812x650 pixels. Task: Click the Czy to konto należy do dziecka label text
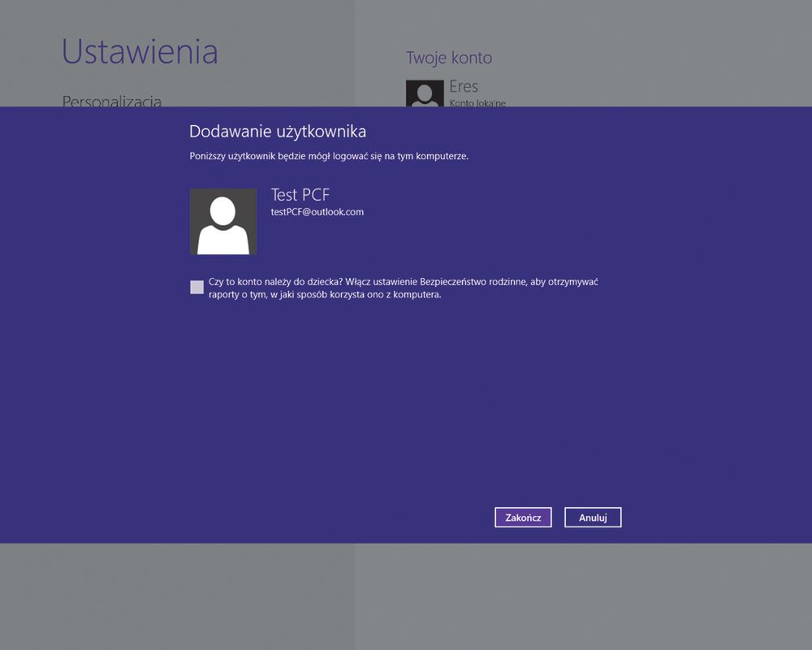(x=404, y=288)
